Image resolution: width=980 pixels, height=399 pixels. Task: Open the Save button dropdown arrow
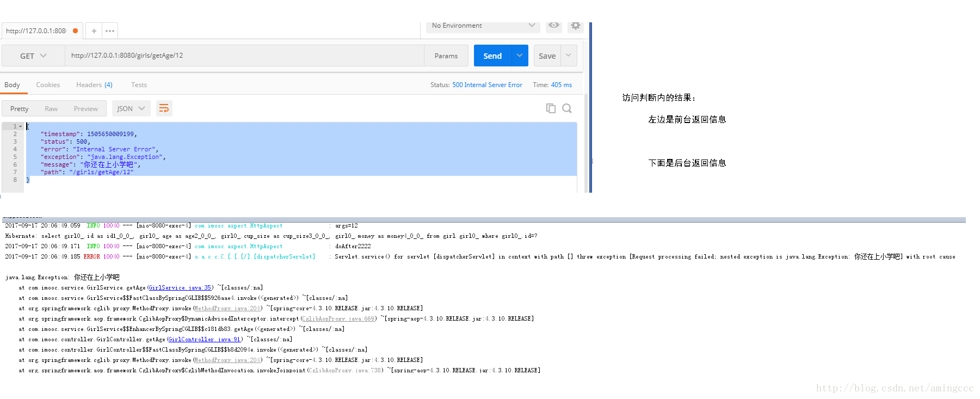(x=569, y=56)
